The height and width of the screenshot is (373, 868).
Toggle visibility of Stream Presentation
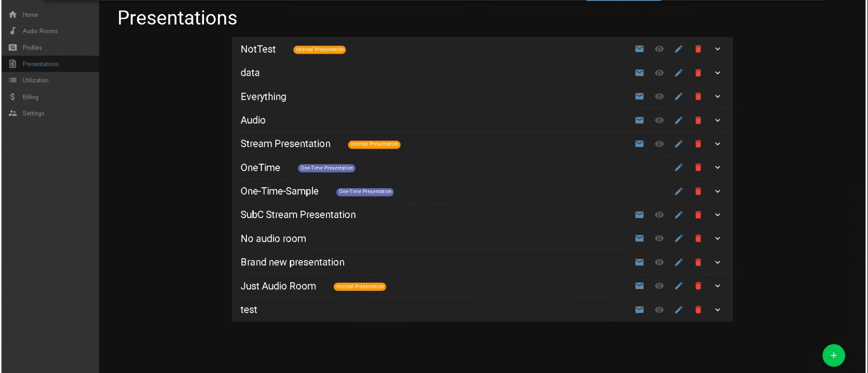(659, 144)
